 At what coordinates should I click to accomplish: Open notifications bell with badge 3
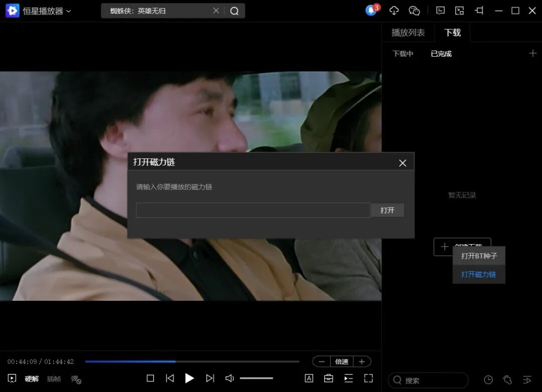[x=372, y=10]
